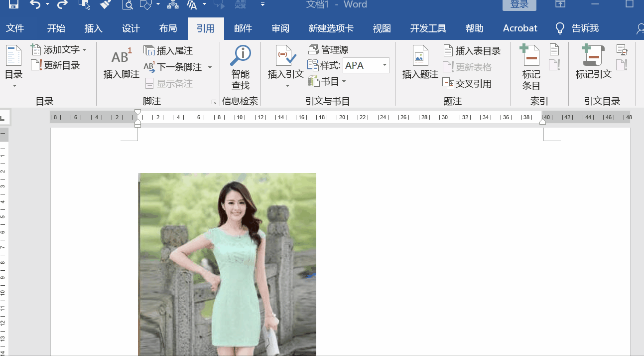Switch to the 邮件 tab
This screenshot has height=356, width=644.
[x=243, y=28]
